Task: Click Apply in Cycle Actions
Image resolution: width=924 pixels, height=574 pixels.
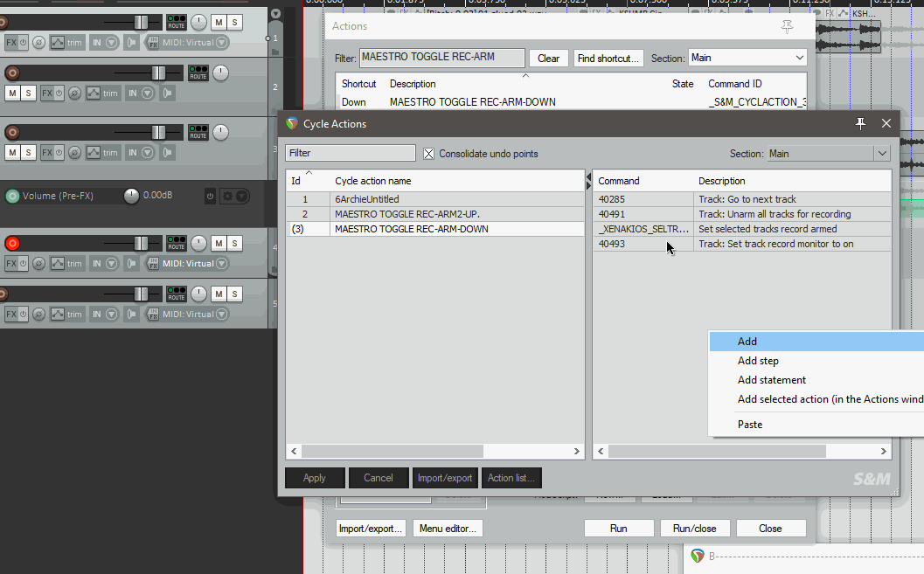Action: (x=315, y=478)
